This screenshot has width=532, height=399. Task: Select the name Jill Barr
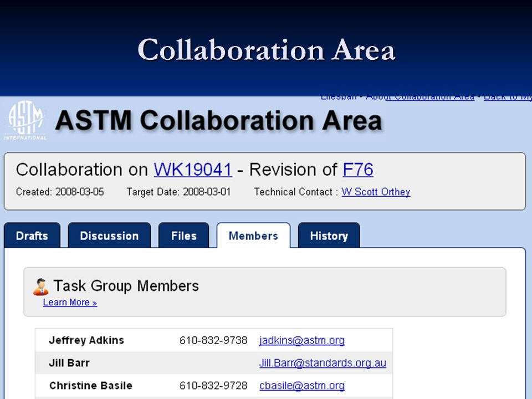point(69,362)
